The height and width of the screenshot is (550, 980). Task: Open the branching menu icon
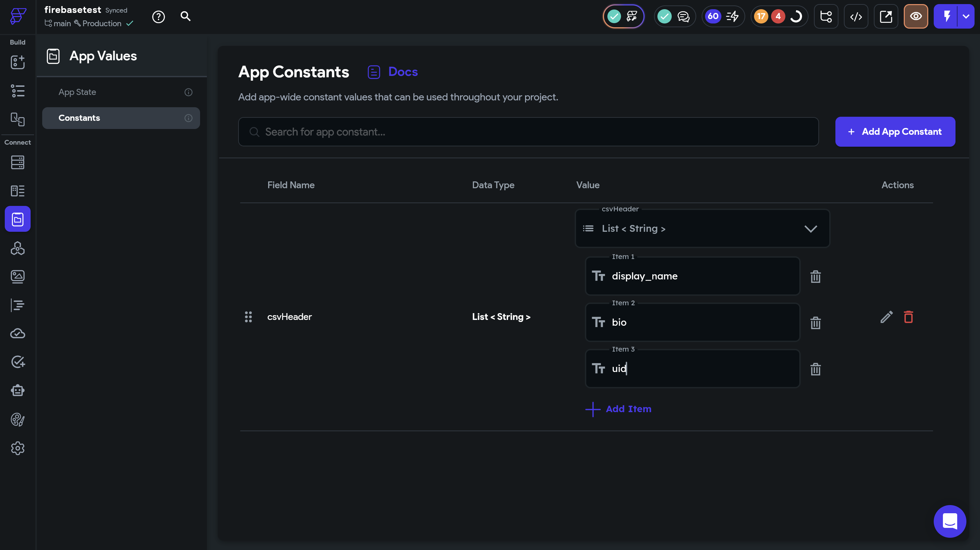[x=826, y=16]
